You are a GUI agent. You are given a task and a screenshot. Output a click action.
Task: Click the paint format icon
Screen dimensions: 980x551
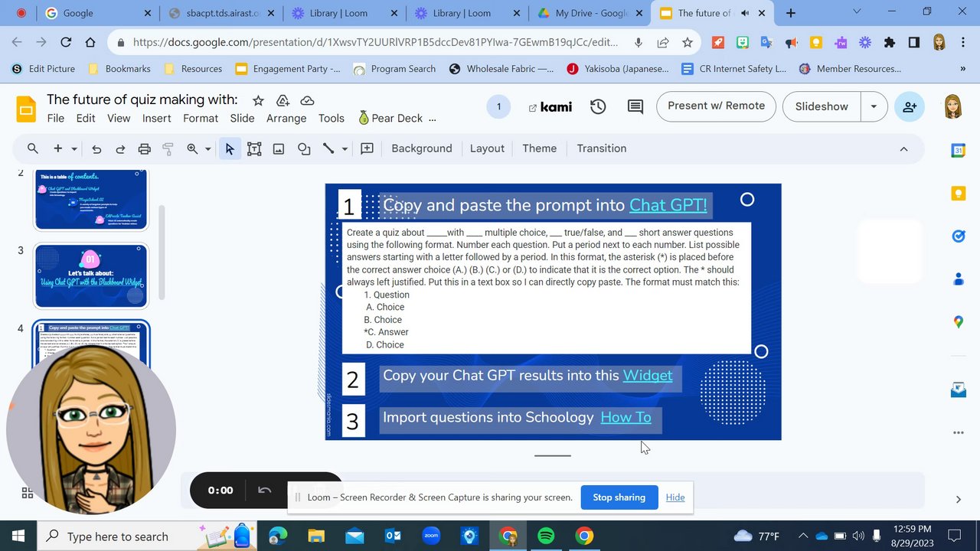[168, 148]
